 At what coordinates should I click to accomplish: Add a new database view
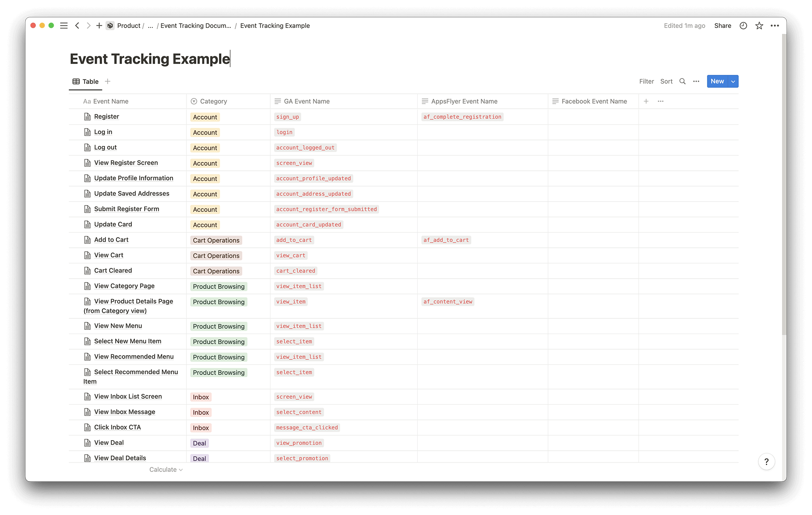[107, 81]
